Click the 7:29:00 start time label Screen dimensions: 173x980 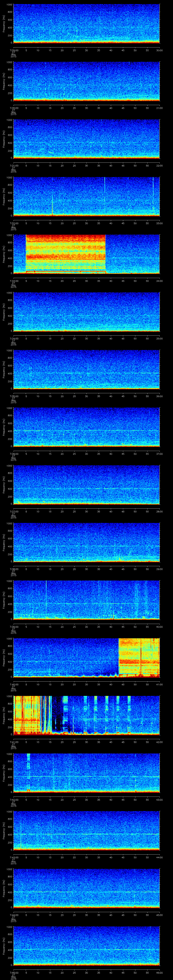click(x=14, y=50)
